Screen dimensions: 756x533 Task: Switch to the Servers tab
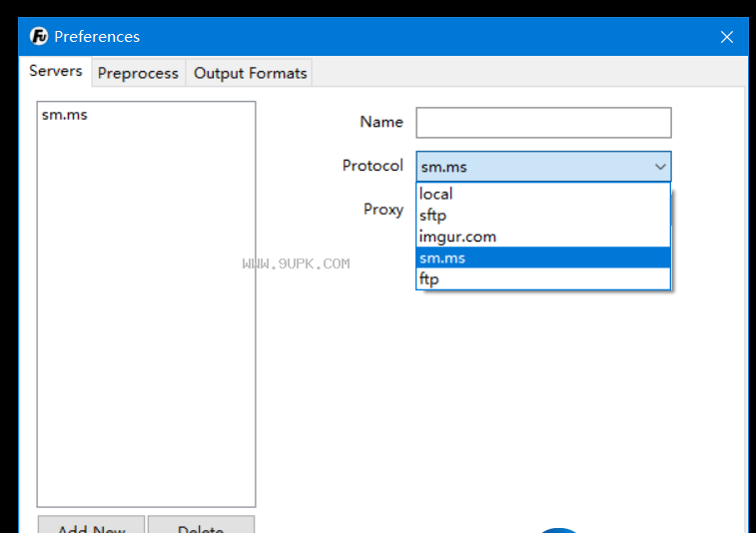[x=56, y=71]
